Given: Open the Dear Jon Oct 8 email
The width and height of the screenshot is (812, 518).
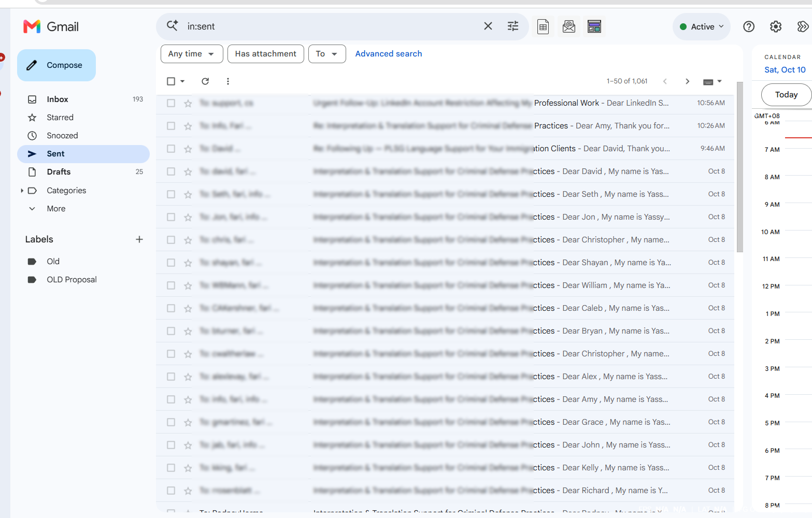Looking at the screenshot, I should (x=445, y=217).
